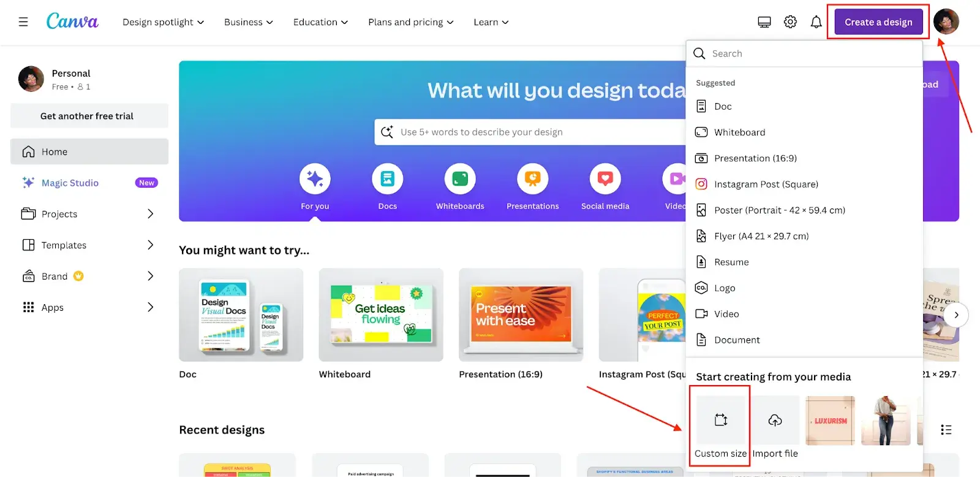Click the search magnifier in the dropdown
Image resolution: width=980 pixels, height=477 pixels.
(x=699, y=53)
